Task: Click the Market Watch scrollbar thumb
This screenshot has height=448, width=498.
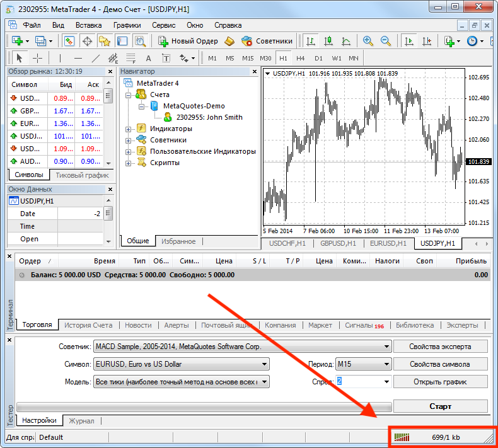Action: point(108,96)
